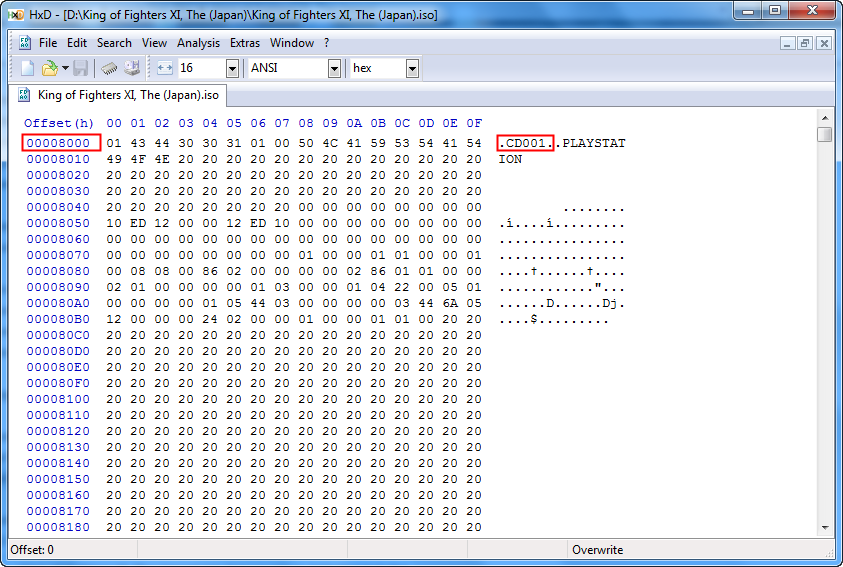The image size is (843, 567).
Task: Click the HxD title bar app icon
Action: pos(17,15)
